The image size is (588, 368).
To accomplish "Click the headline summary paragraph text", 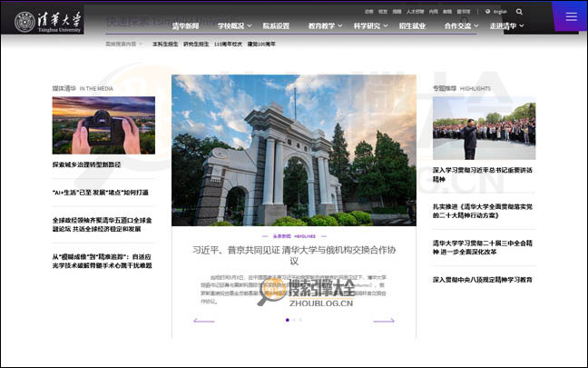I will 294,289.
